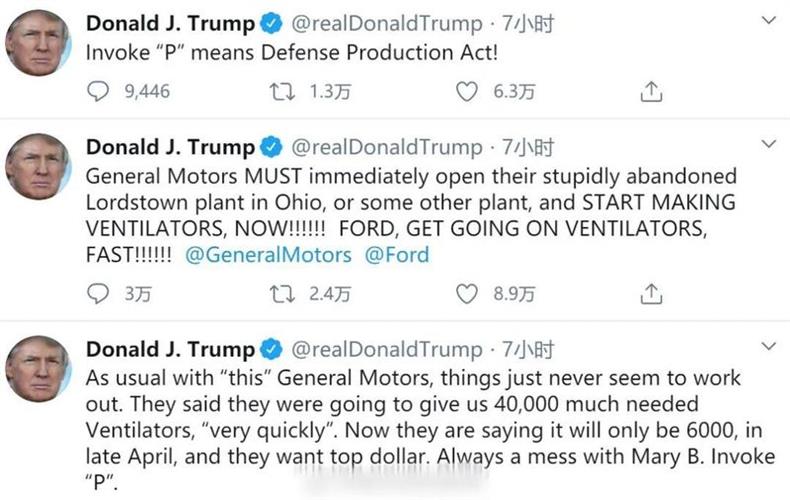Click the Donald J. Trump name on first tweet
The image size is (790, 500).
[170, 22]
